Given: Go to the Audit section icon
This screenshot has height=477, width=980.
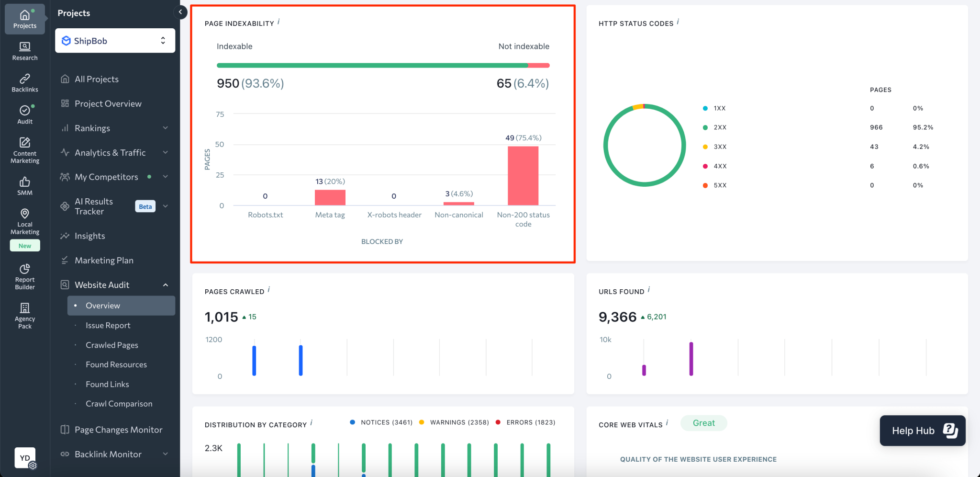Looking at the screenshot, I should point(24,114).
